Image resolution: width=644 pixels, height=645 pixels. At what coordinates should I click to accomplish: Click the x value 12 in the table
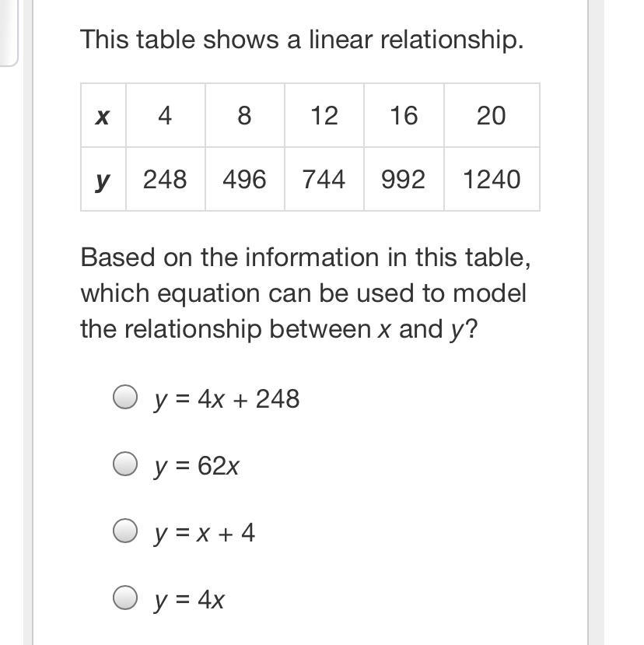click(x=324, y=115)
